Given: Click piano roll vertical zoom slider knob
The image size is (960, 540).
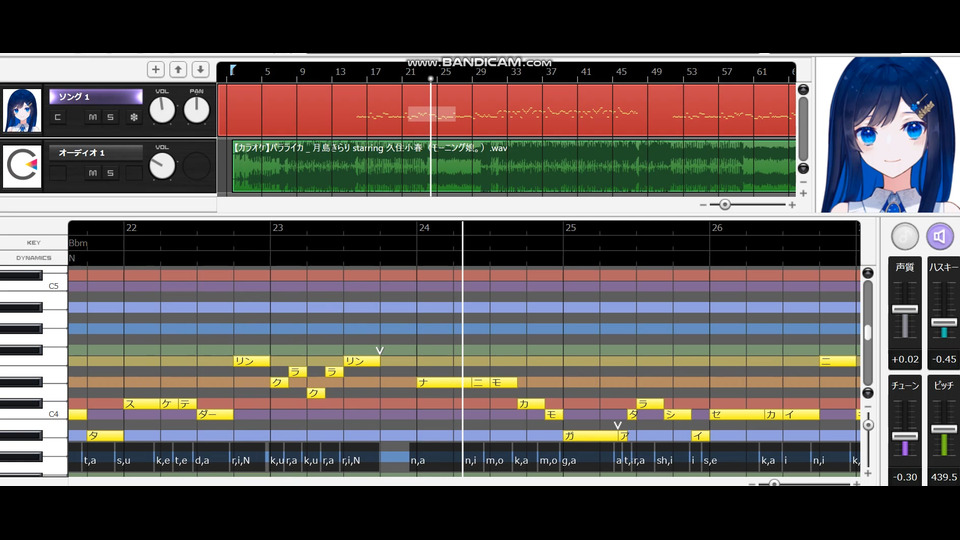Looking at the screenshot, I should coord(868,424).
